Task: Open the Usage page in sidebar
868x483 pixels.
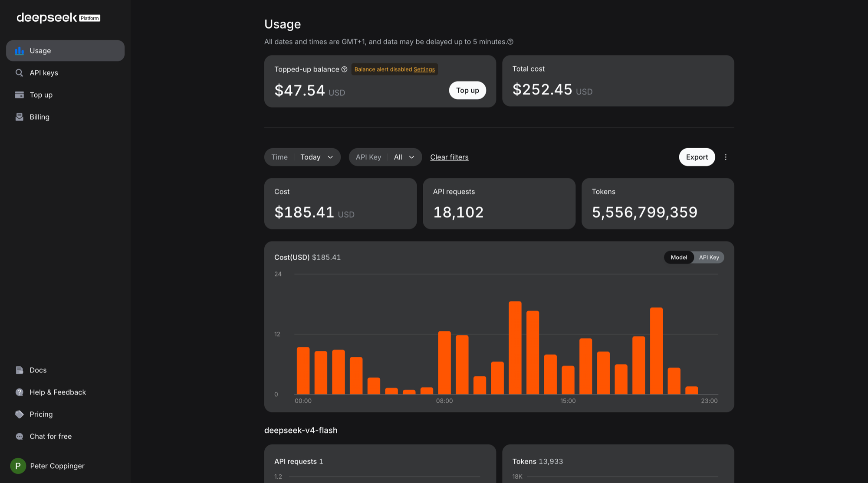Action: coord(65,51)
